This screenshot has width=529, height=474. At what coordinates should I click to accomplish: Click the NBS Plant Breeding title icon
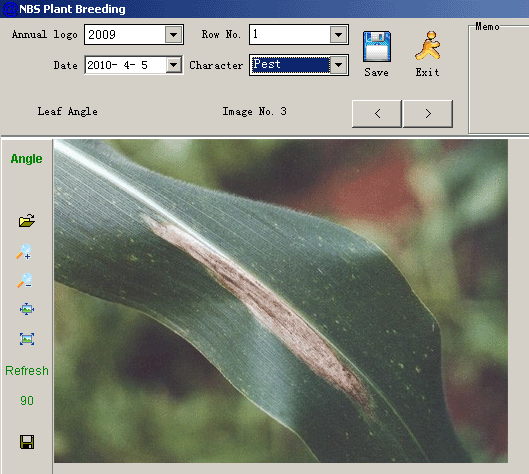click(9, 9)
